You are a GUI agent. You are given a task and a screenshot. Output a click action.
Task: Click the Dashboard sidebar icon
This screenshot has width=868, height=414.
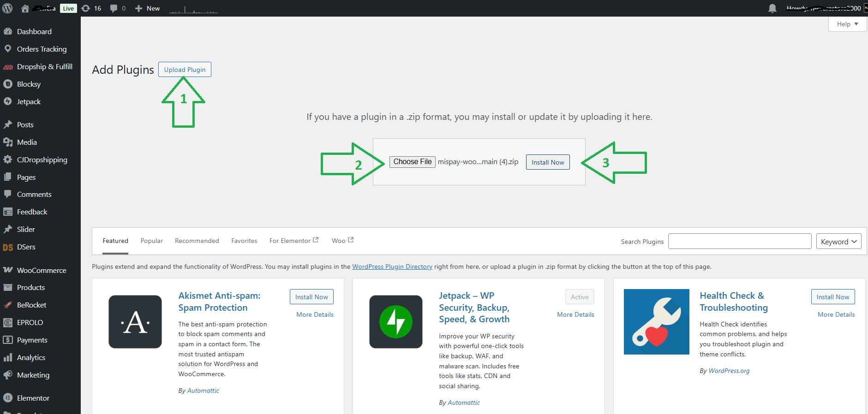click(x=8, y=31)
